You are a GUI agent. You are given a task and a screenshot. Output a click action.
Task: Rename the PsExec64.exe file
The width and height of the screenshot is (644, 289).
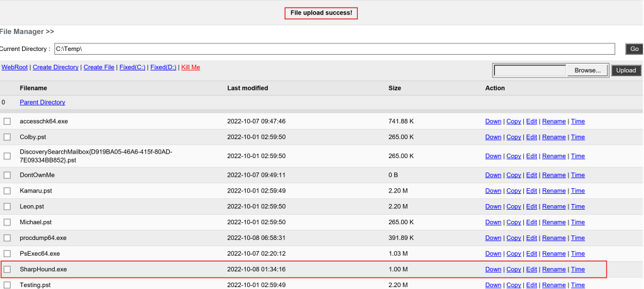click(x=553, y=254)
